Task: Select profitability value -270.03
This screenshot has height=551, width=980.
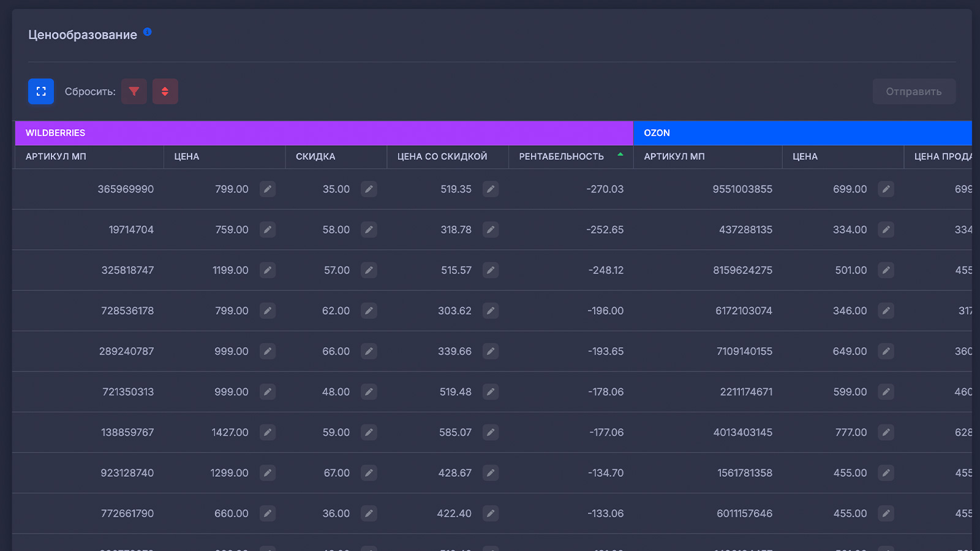Action: pyautogui.click(x=605, y=189)
